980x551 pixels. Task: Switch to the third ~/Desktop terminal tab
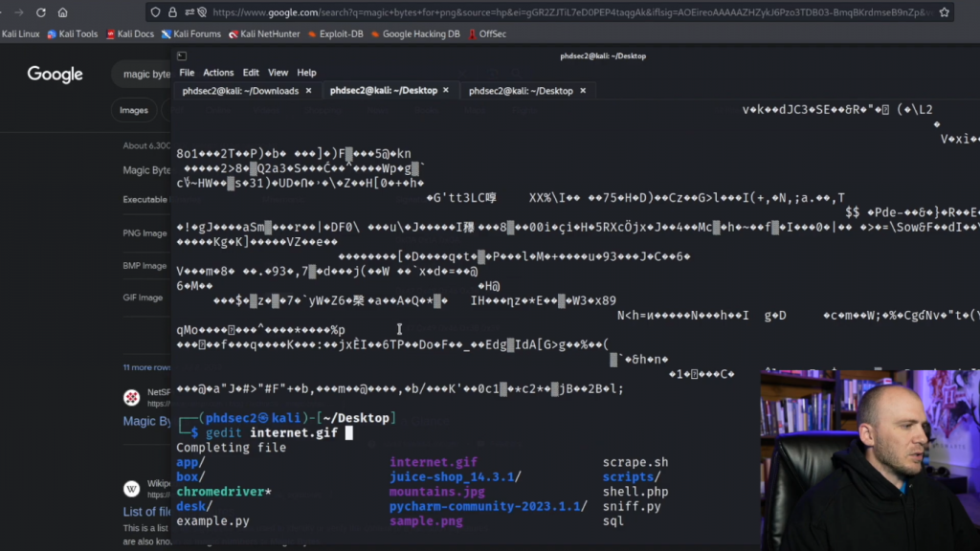pos(521,91)
